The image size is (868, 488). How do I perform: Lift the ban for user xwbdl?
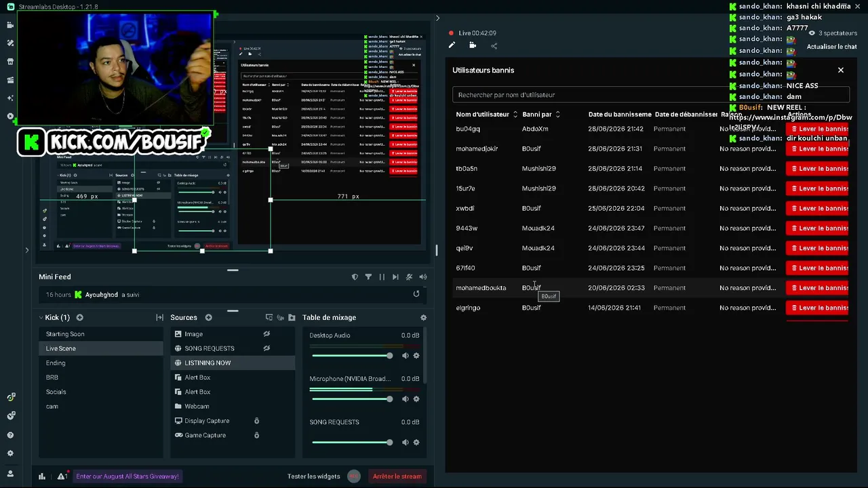click(x=817, y=208)
